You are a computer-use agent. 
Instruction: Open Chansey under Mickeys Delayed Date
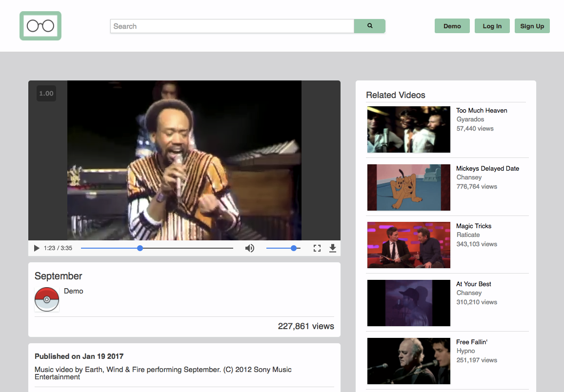469,177
